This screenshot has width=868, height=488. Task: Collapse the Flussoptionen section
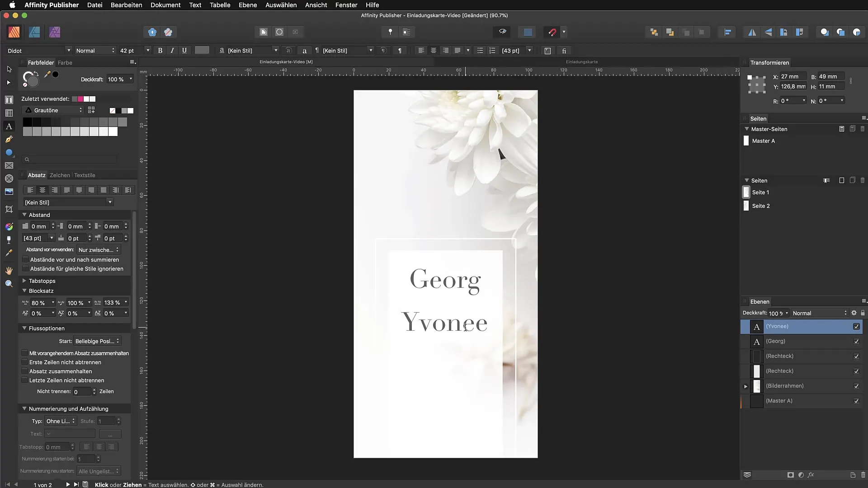tap(24, 328)
